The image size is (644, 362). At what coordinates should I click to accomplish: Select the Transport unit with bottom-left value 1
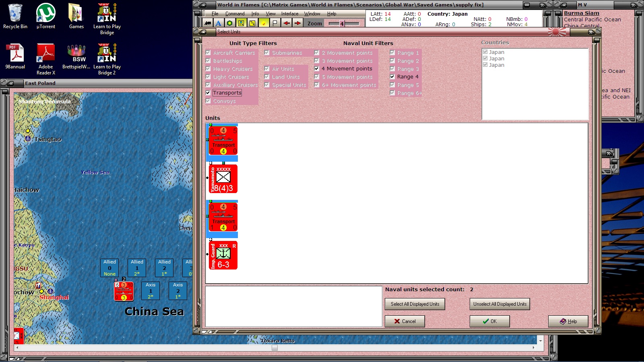click(x=223, y=217)
